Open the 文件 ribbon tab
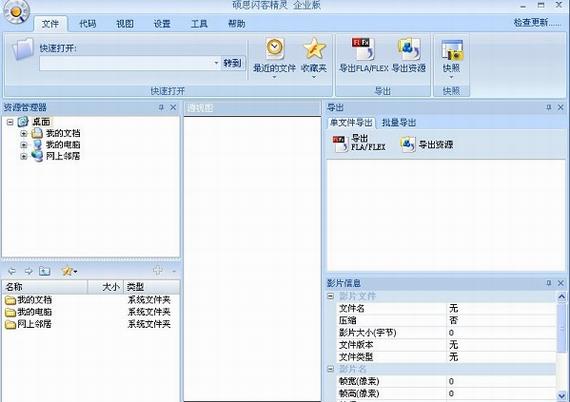Viewport: 570px width, 402px height. [50, 24]
